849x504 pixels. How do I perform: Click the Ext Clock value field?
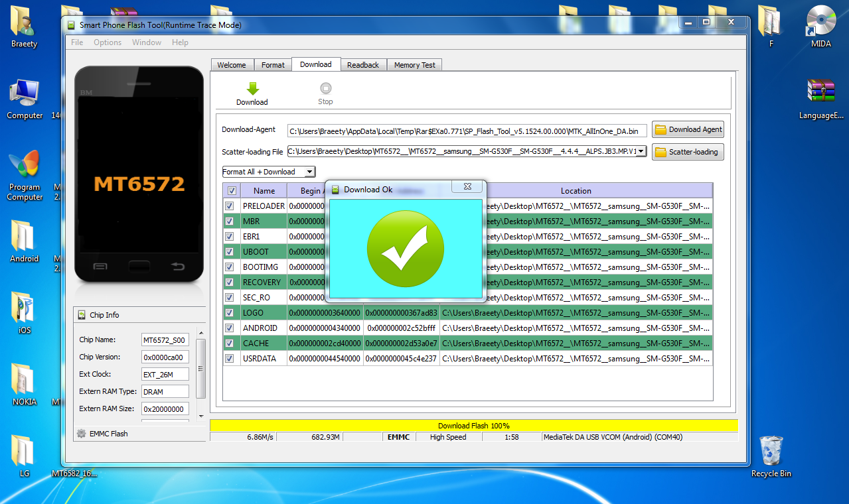(x=165, y=375)
